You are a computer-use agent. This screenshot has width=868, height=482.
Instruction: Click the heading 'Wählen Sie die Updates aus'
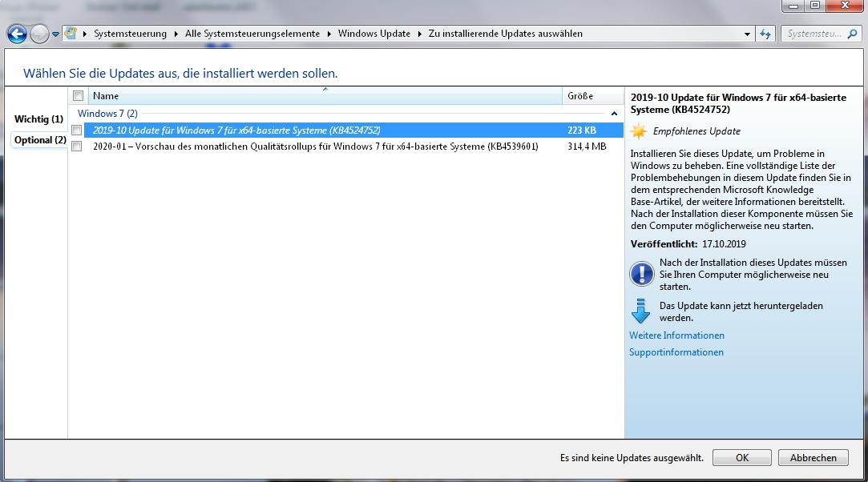(x=180, y=73)
